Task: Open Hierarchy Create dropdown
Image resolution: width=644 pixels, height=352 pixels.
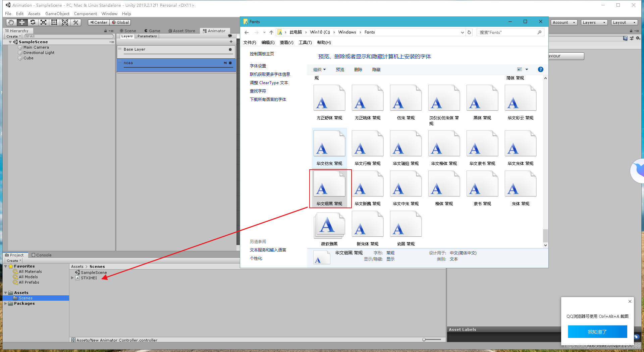Action: pyautogui.click(x=13, y=36)
